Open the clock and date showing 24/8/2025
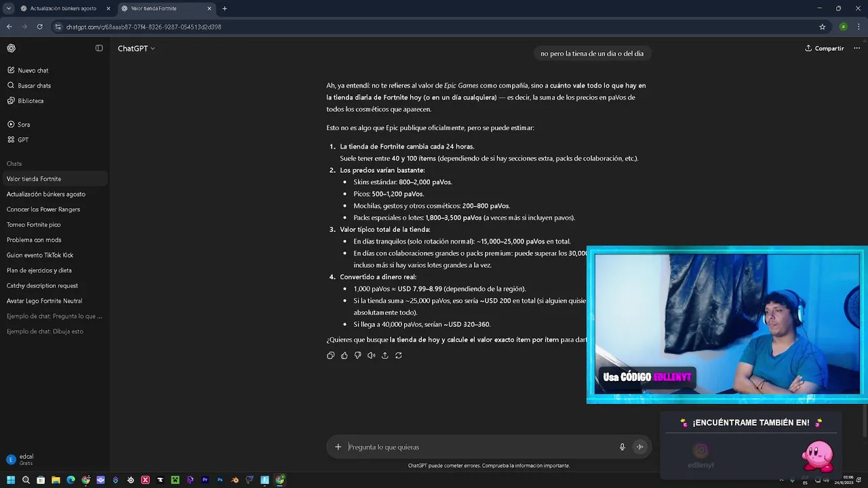This screenshot has height=488, width=868. click(x=844, y=480)
